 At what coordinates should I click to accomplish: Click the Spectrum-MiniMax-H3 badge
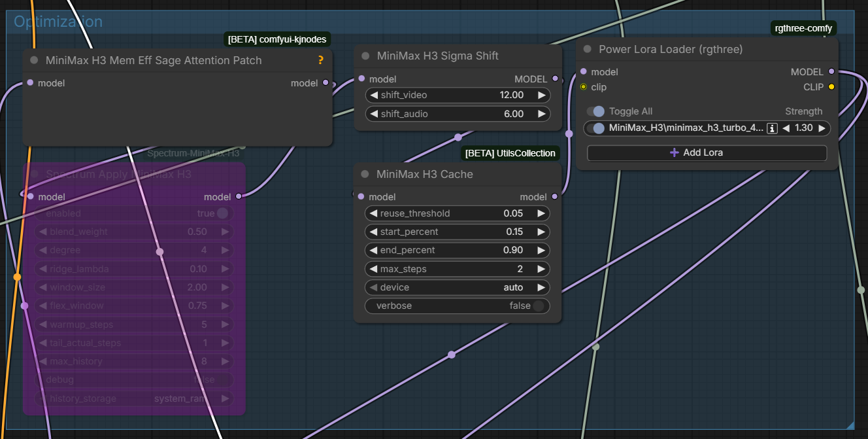[x=193, y=153]
